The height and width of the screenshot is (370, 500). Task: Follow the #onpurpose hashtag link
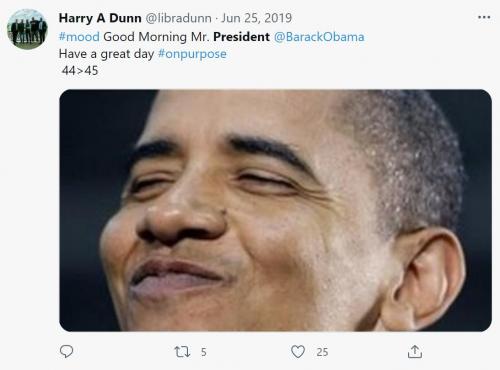pyautogui.click(x=192, y=54)
